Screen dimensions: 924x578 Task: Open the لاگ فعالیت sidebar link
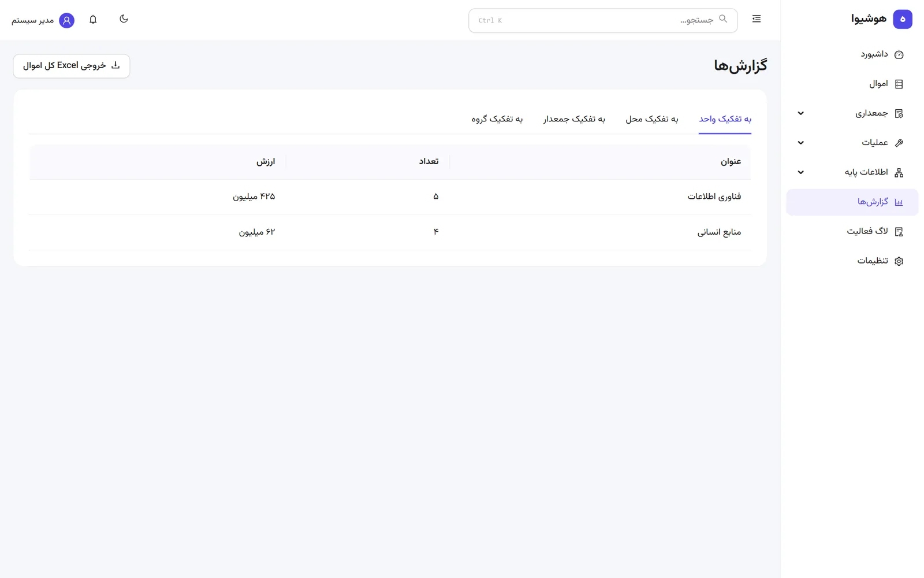pyautogui.click(x=852, y=232)
